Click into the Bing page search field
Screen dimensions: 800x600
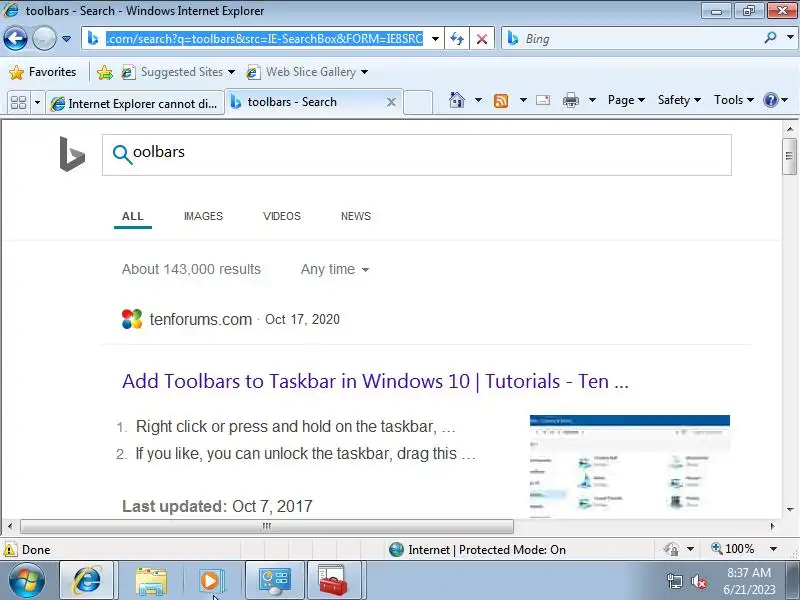(x=416, y=155)
